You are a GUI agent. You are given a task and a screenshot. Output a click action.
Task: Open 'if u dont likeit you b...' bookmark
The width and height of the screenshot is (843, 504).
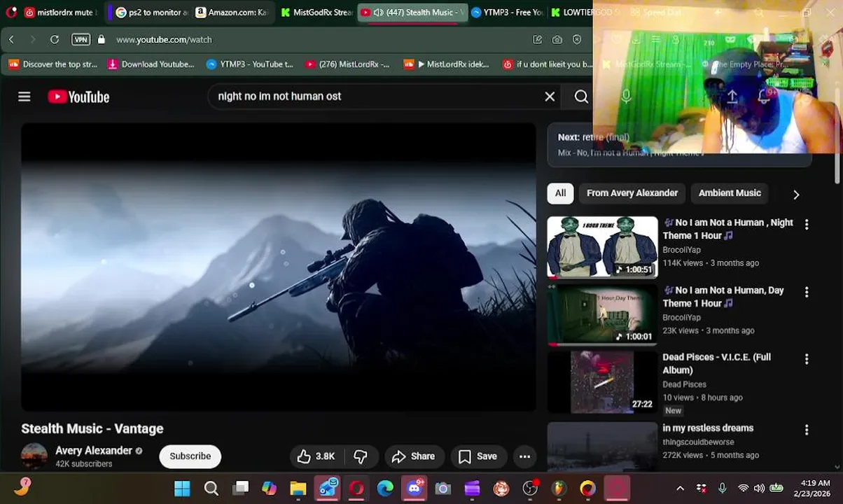point(546,64)
